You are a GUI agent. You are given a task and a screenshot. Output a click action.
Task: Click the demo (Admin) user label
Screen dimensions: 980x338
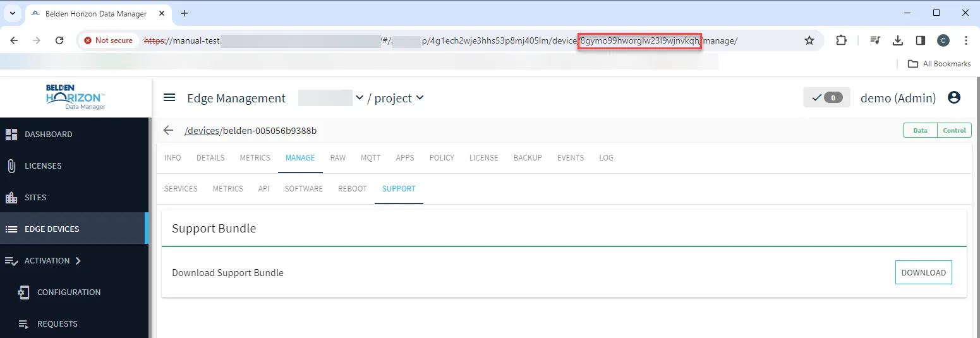click(x=898, y=98)
